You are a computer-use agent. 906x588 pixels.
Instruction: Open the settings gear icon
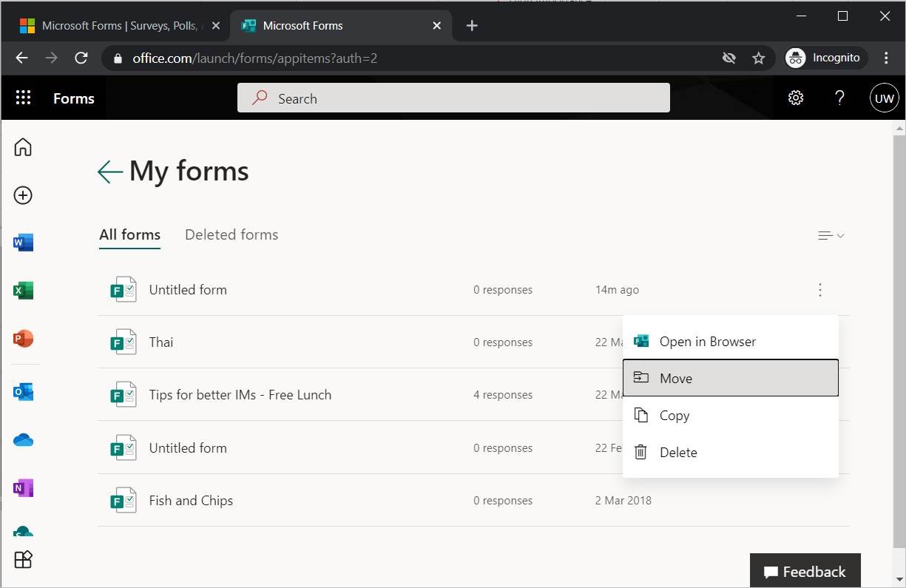796,98
